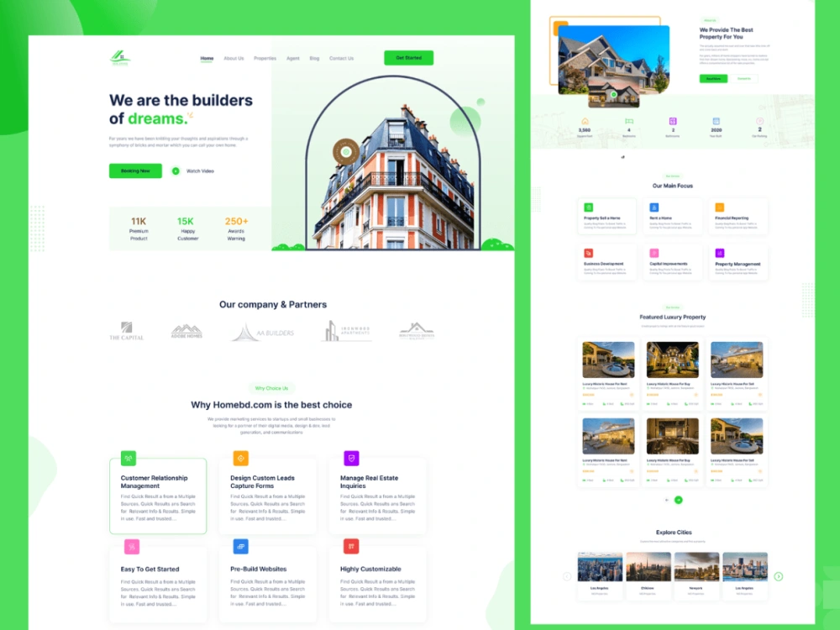Open the Chicago city card
This screenshot has width=840, height=630.
click(648, 575)
